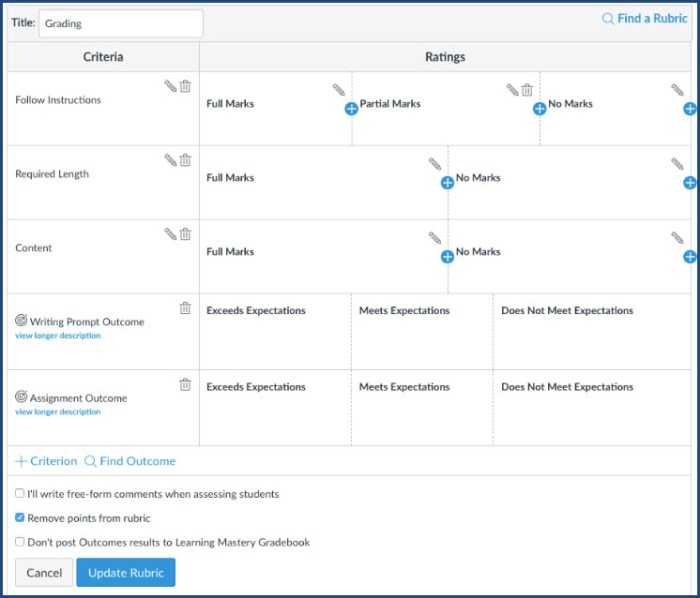Screen dimensions: 700x598
Task: Add rating after Follow Instructions Full Marks
Action: click(351, 108)
